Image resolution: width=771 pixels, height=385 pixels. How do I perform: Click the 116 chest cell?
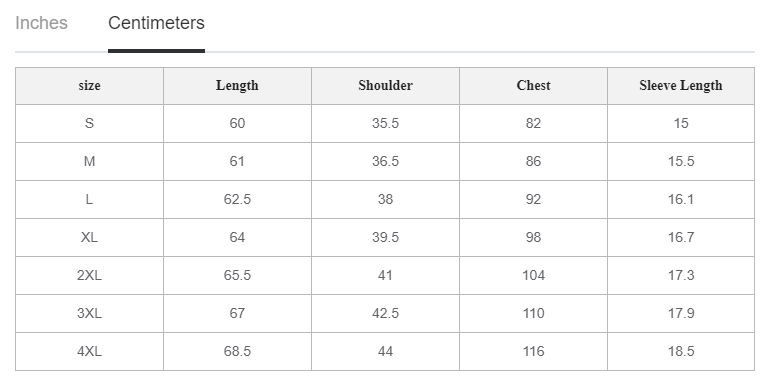tap(534, 352)
